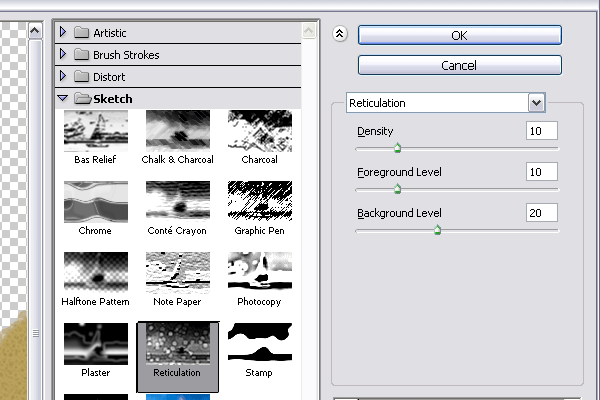Expand the Distort filter folder

pyautogui.click(x=63, y=76)
